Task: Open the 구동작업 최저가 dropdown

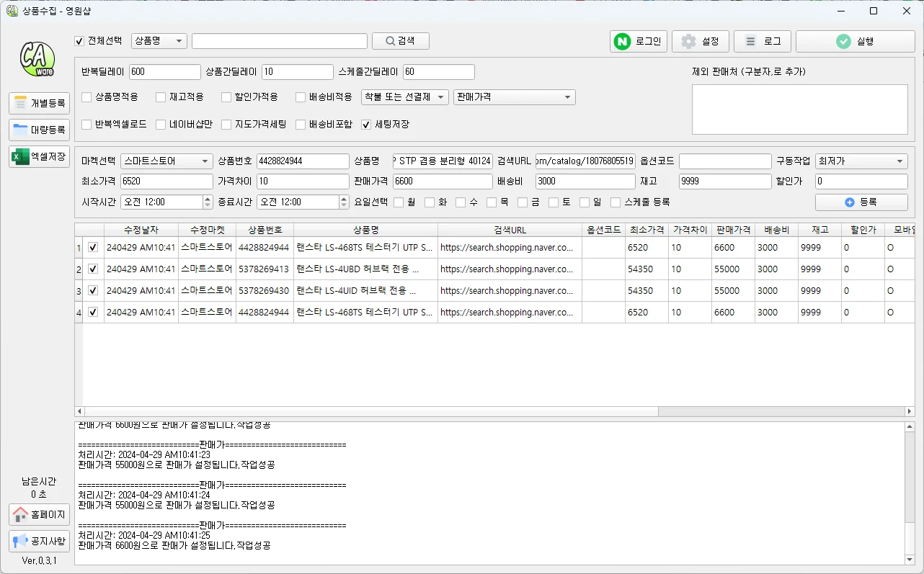Action: (861, 161)
